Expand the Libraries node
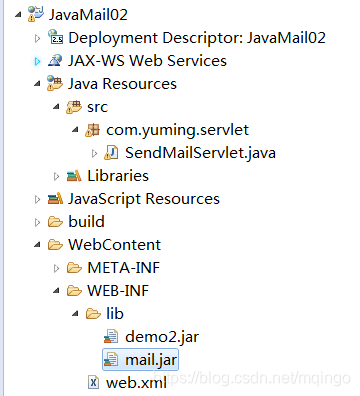360x396 pixels. (x=56, y=176)
